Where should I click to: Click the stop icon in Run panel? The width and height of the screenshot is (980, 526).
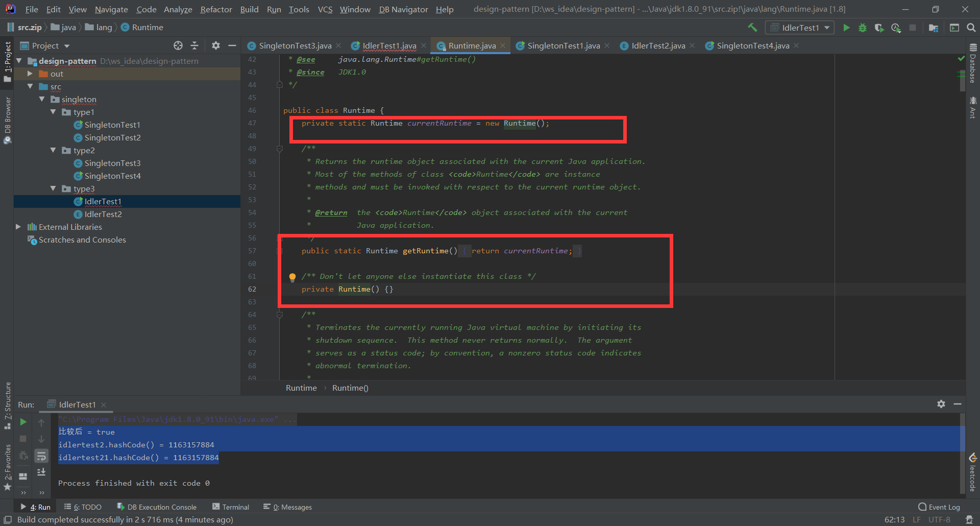coord(23,439)
